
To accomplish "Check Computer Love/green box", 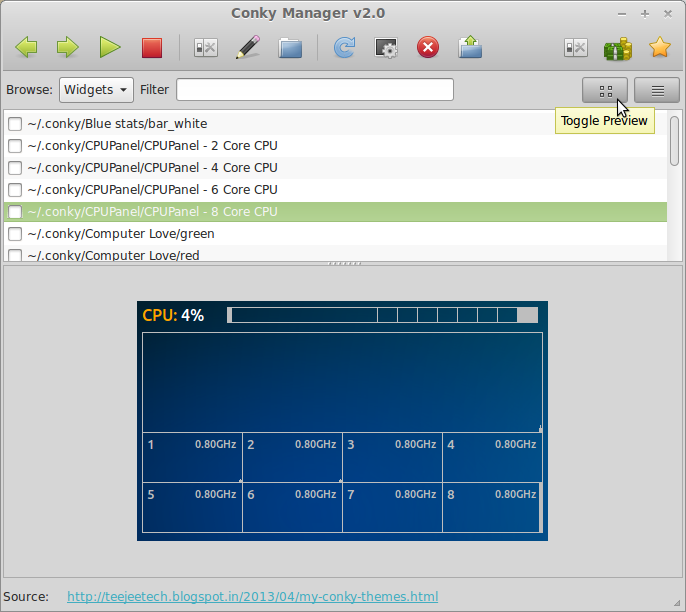I will click(15, 234).
